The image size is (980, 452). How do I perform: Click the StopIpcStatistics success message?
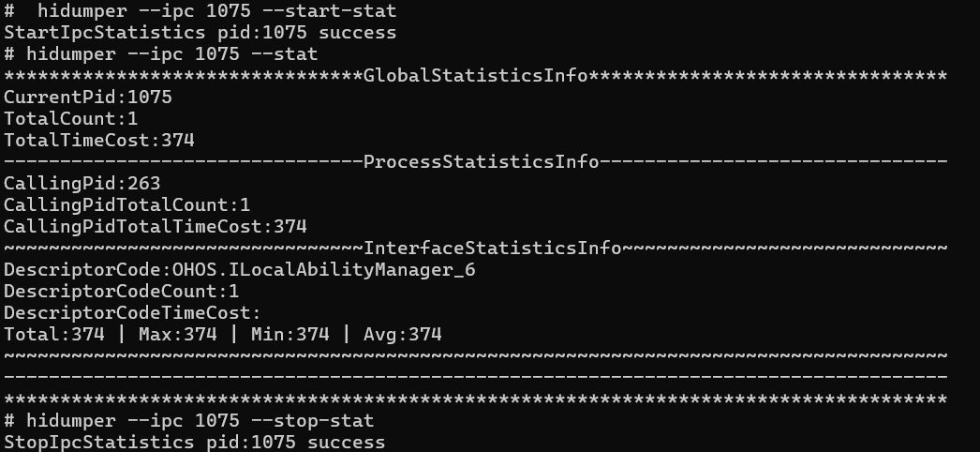[x=194, y=442]
